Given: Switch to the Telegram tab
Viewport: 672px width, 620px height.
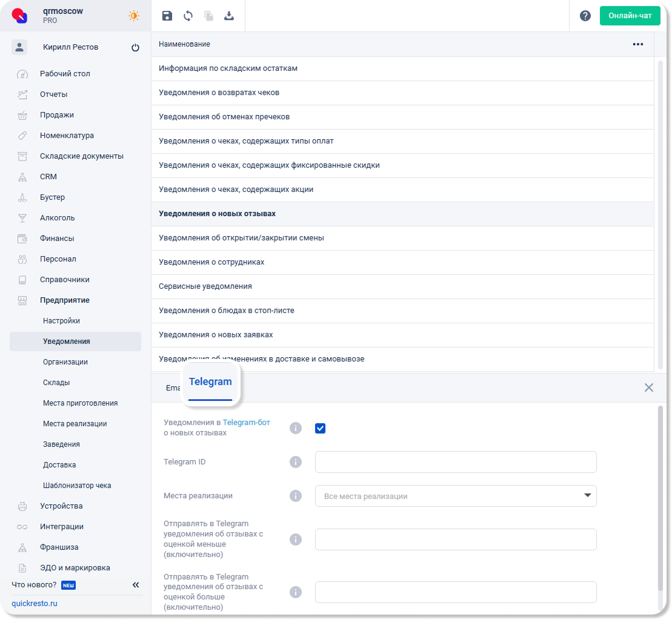Looking at the screenshot, I should pyautogui.click(x=210, y=382).
